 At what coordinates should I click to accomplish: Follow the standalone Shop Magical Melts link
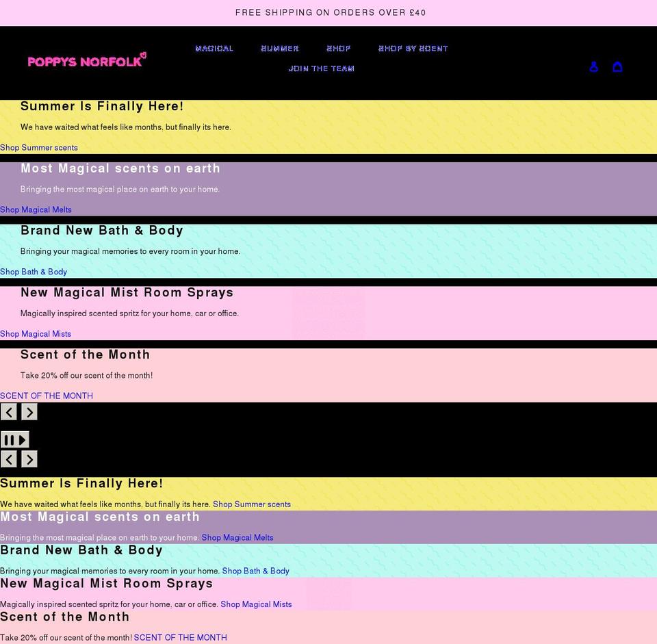pos(36,209)
